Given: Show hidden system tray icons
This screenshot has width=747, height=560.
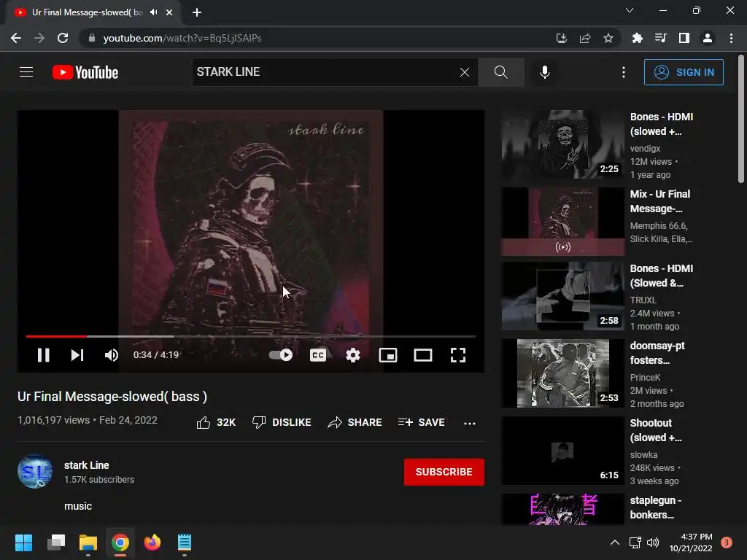Looking at the screenshot, I should pos(615,542).
